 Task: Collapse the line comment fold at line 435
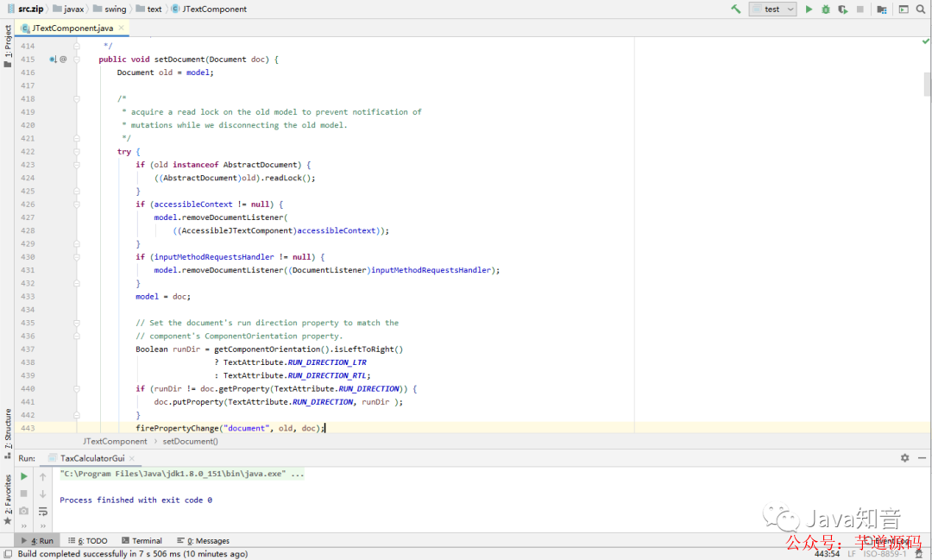77,323
